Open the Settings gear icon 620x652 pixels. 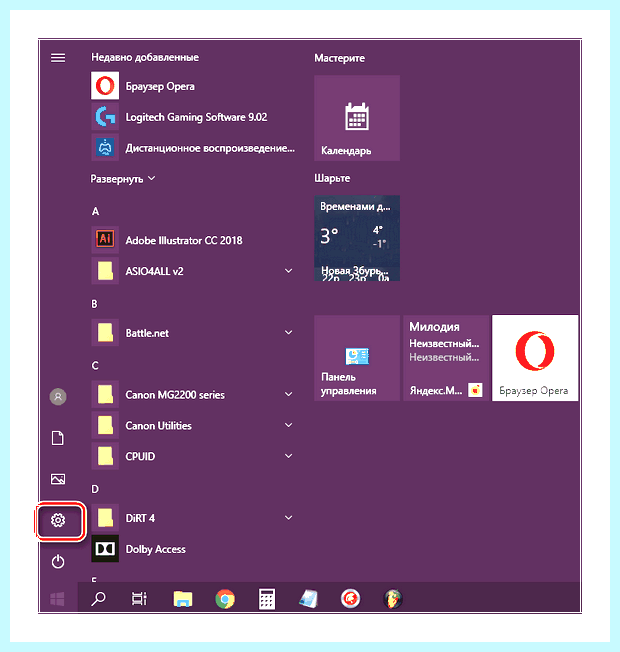click(x=58, y=520)
